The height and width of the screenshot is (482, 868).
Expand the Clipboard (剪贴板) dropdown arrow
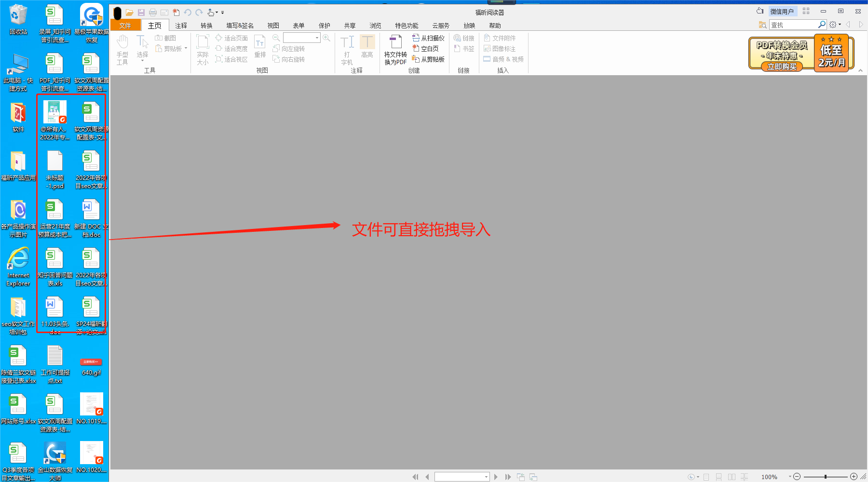coord(185,48)
